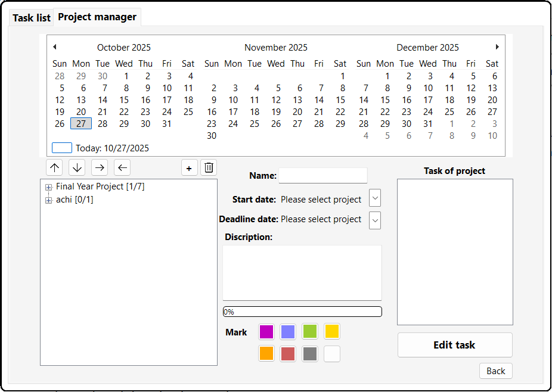The width and height of the screenshot is (552, 392).
Task: Select November 1 in calendar
Action: (342, 76)
